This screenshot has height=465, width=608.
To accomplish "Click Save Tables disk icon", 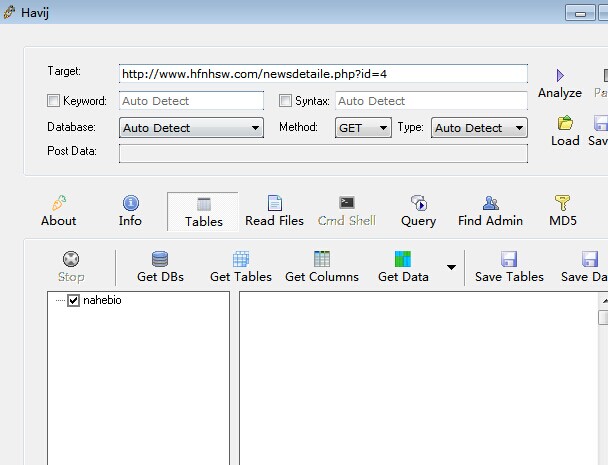I will tap(509, 259).
